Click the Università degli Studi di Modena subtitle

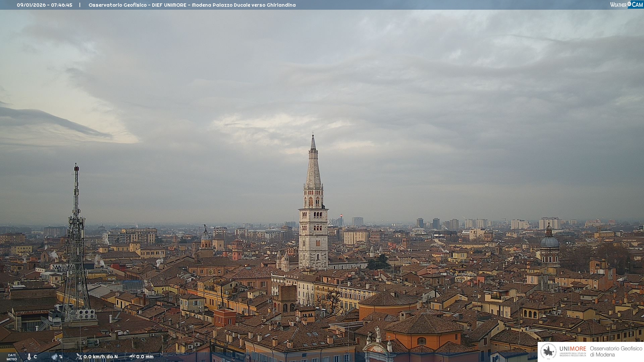click(x=573, y=354)
